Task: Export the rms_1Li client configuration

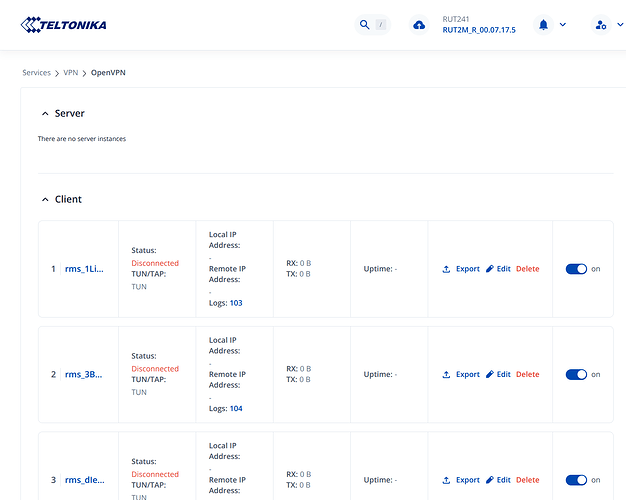Action: [x=461, y=269]
